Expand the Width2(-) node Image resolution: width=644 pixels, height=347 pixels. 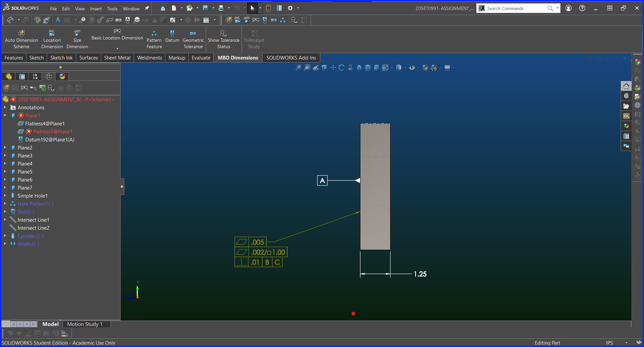tap(5, 244)
